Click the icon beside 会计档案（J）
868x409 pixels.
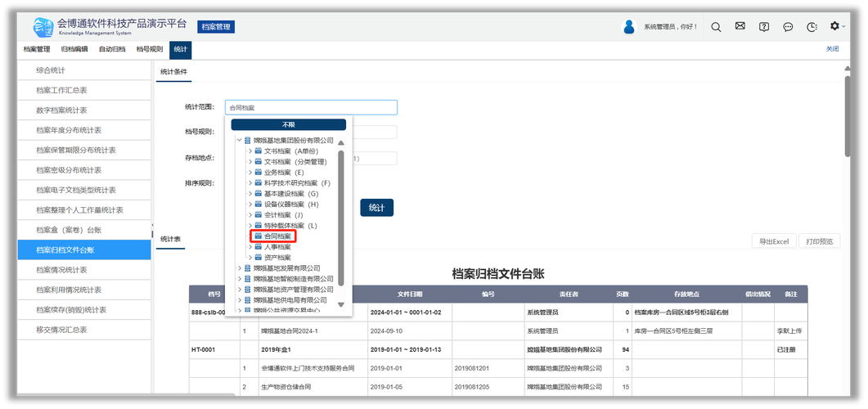(258, 215)
